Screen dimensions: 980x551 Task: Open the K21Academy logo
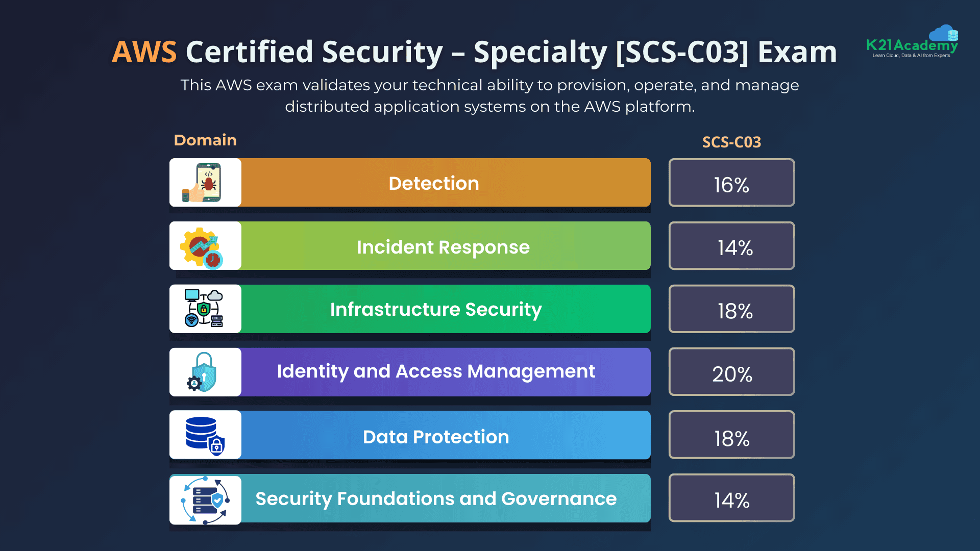913,43
